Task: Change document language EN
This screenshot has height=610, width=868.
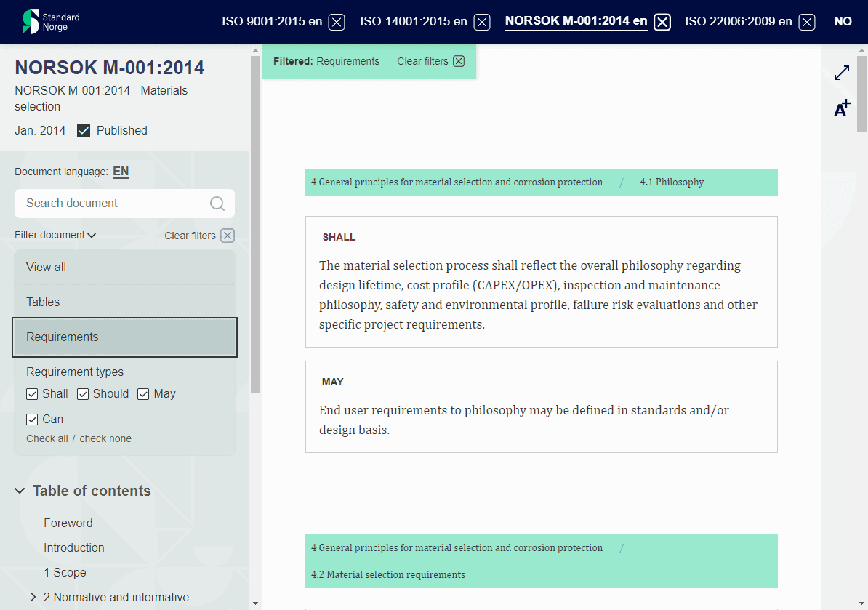Action: click(121, 172)
